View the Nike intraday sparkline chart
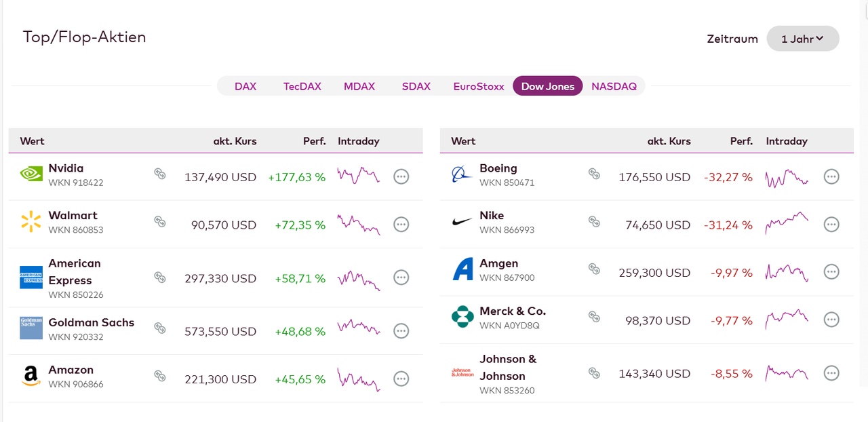The width and height of the screenshot is (868, 422). (x=787, y=223)
